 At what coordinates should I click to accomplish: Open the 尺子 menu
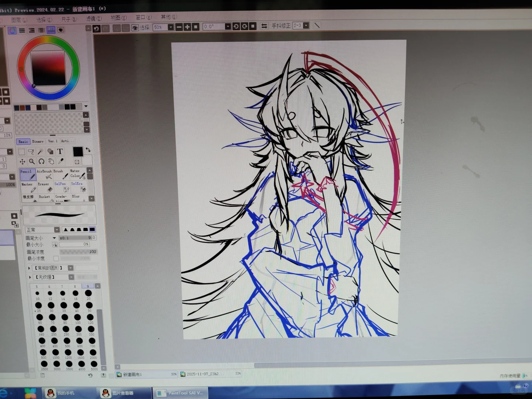pyautogui.click(x=69, y=19)
